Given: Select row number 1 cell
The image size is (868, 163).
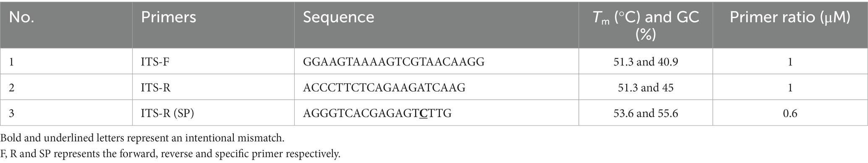Looking at the screenshot, I should click(12, 62).
